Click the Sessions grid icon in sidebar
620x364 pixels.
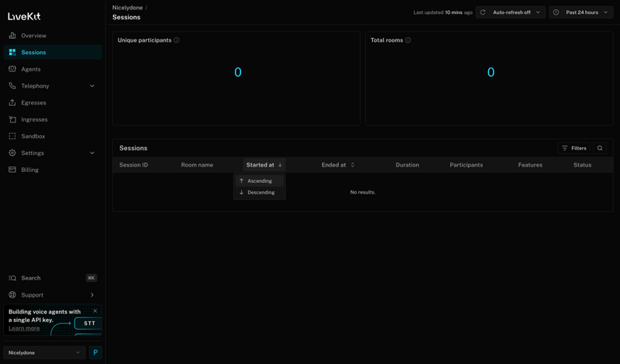pos(12,52)
